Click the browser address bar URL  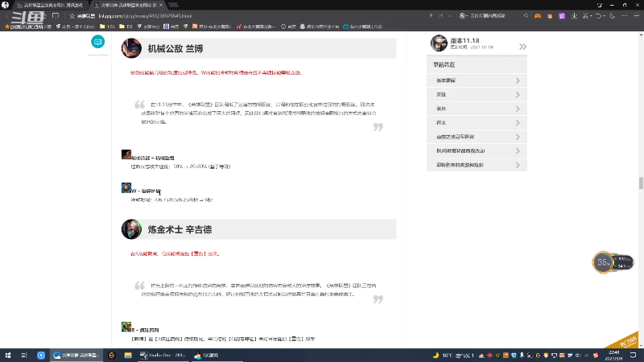click(x=145, y=16)
